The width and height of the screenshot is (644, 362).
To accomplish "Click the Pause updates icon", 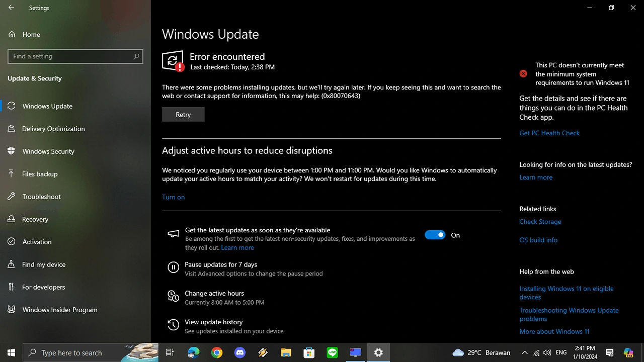I will point(173,267).
